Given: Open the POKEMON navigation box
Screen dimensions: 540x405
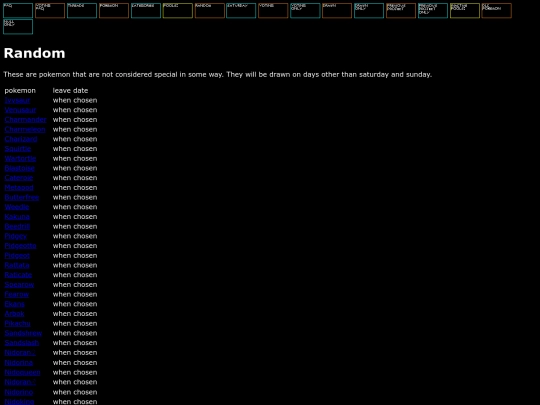Looking at the screenshot, I should point(114,11).
